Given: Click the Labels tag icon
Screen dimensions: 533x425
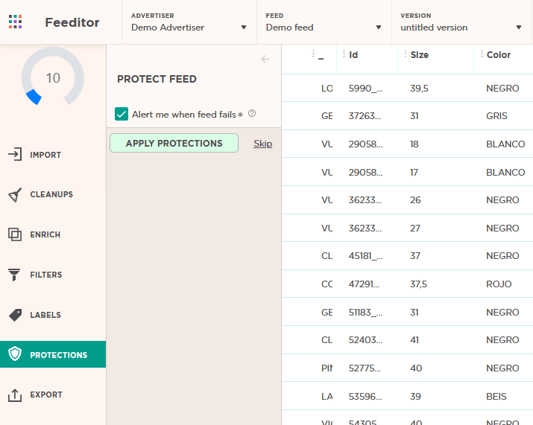Looking at the screenshot, I should (15, 315).
